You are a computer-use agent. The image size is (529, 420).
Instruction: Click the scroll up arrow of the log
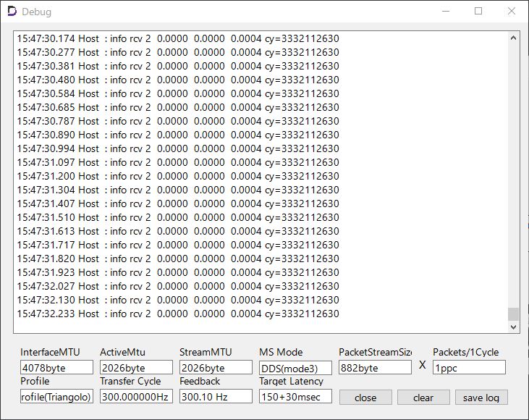(514, 38)
